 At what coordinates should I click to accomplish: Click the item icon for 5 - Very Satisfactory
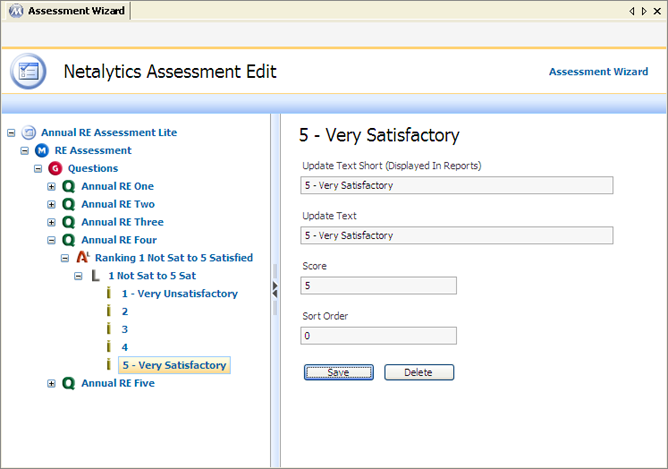click(109, 365)
